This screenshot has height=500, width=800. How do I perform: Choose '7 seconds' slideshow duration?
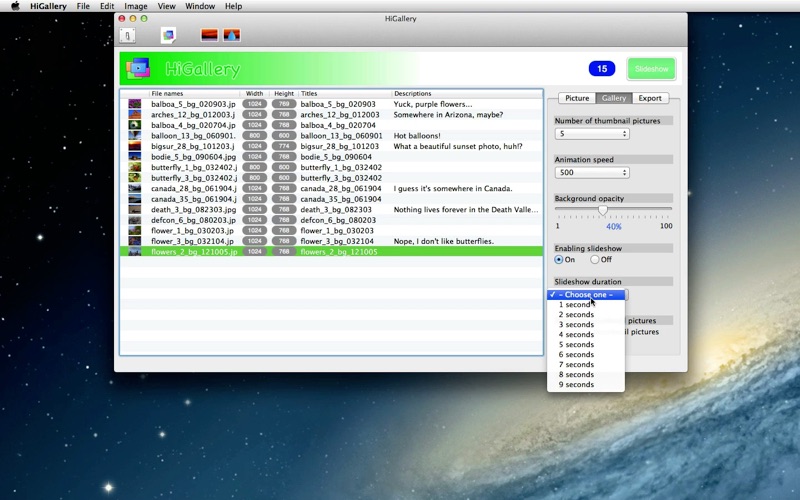(x=586, y=364)
